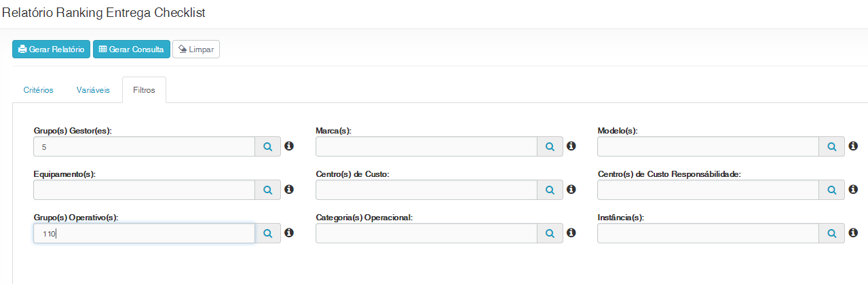
Task: Show info for Grupo(s) Gestor(es) field
Action: click(x=289, y=146)
